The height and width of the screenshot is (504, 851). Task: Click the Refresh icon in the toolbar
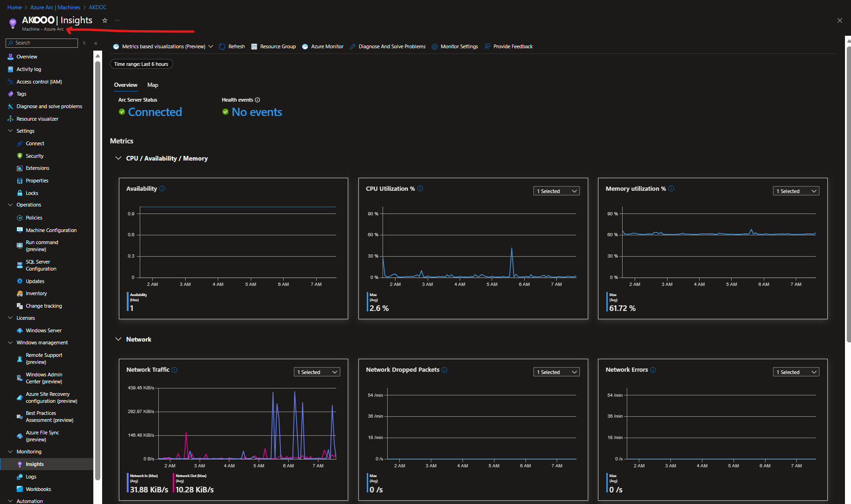[222, 46]
